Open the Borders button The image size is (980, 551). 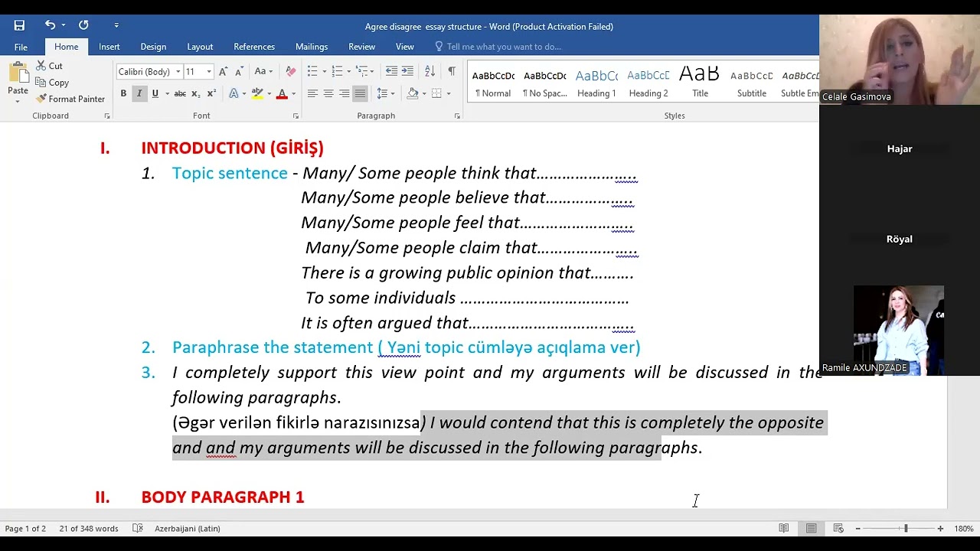[436, 93]
